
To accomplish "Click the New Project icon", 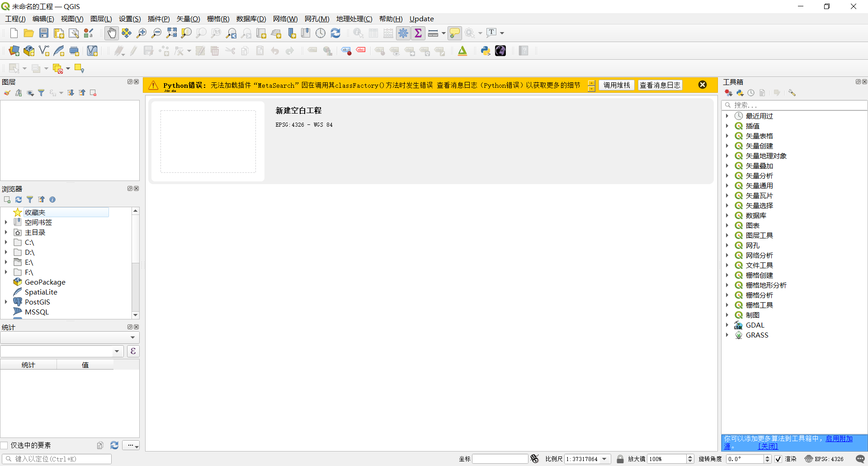I will (14, 33).
